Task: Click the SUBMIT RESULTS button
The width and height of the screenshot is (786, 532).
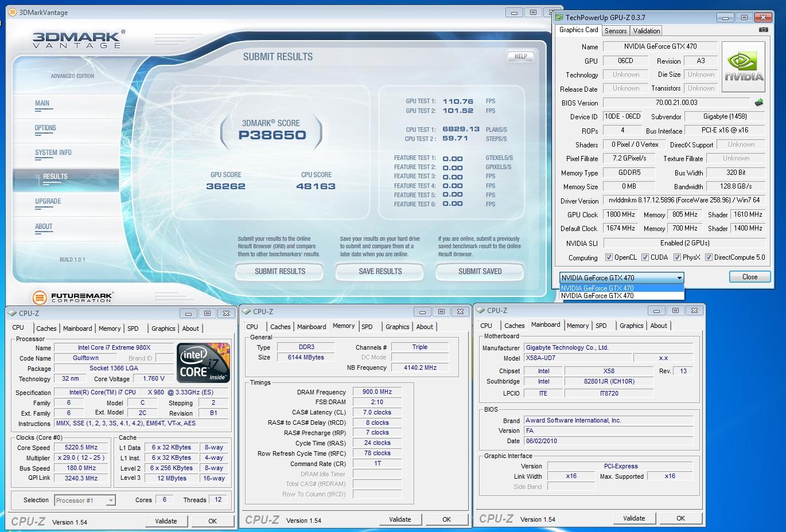Action: coord(280,272)
